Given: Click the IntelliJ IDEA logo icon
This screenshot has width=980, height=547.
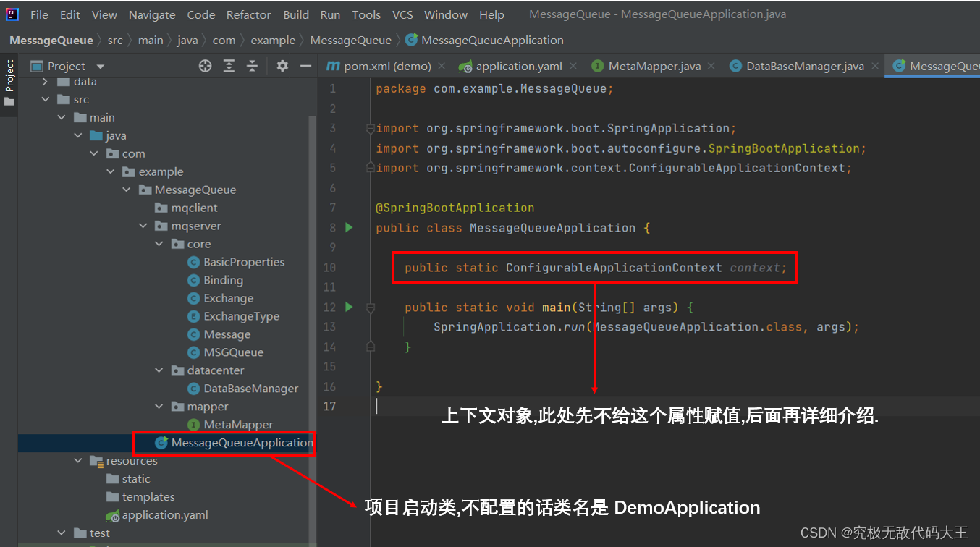Looking at the screenshot, I should coord(13,14).
